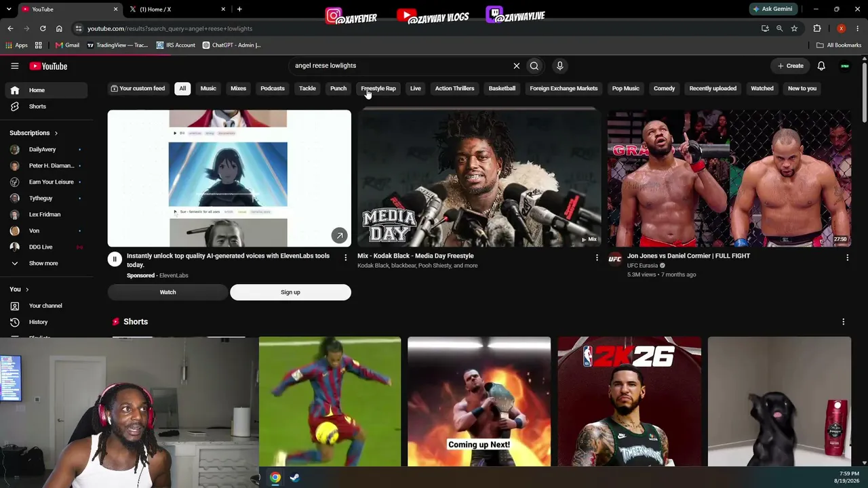Expand the You section

point(19,289)
